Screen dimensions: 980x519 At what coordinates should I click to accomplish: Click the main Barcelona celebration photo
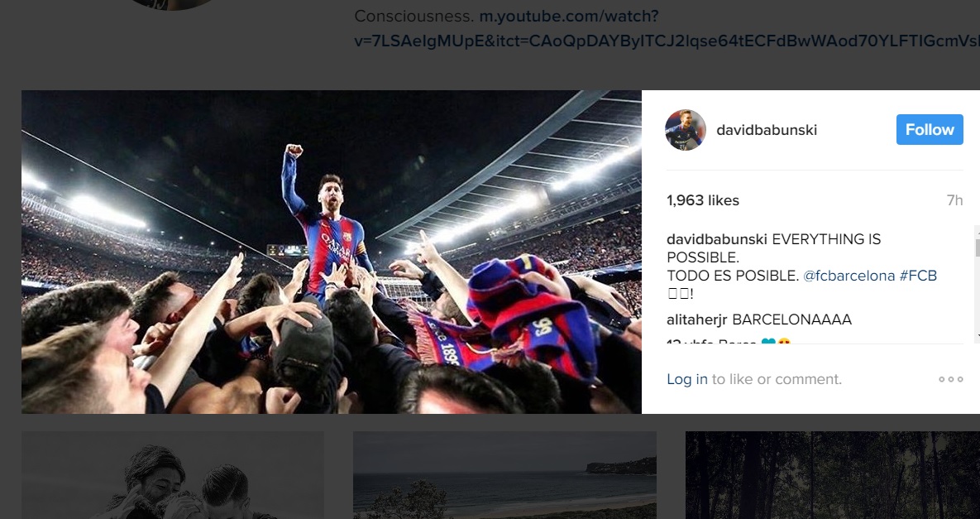331,252
